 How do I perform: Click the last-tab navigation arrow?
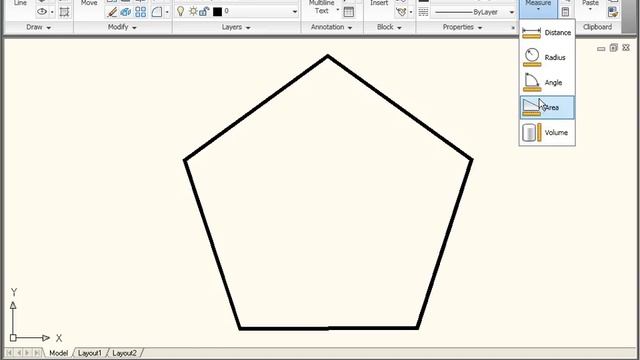(37, 353)
